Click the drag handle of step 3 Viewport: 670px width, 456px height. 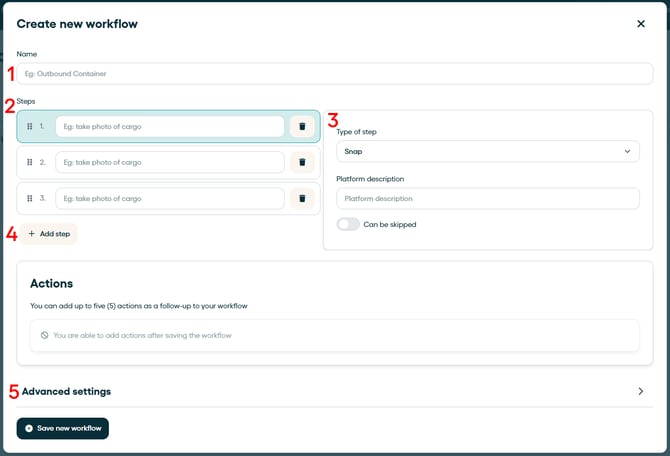point(30,198)
